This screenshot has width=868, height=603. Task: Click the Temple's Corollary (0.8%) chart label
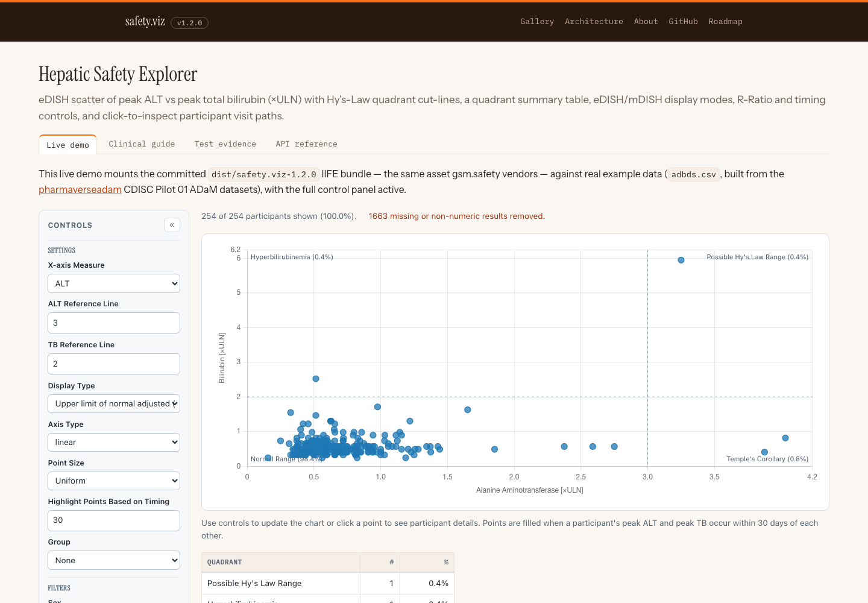[x=767, y=459]
